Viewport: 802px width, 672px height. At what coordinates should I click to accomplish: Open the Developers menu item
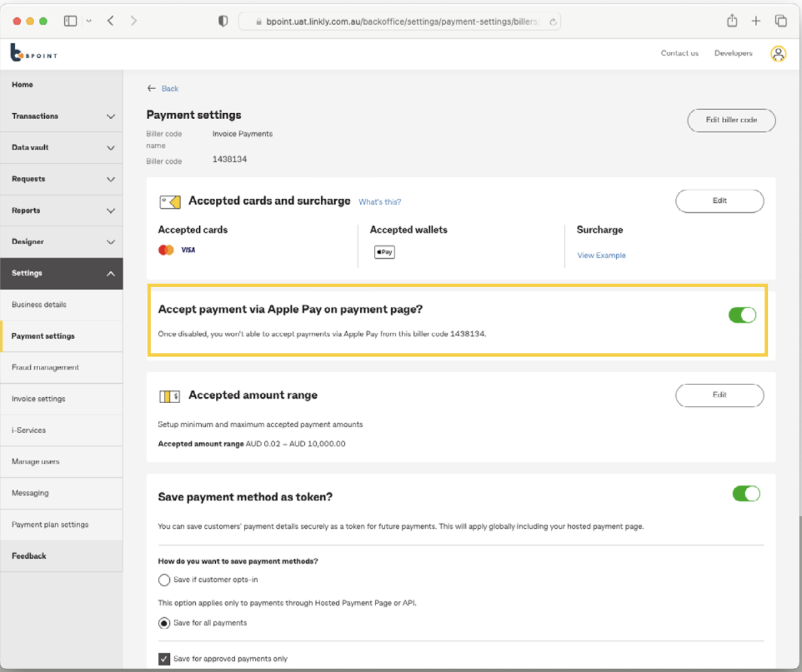point(733,53)
